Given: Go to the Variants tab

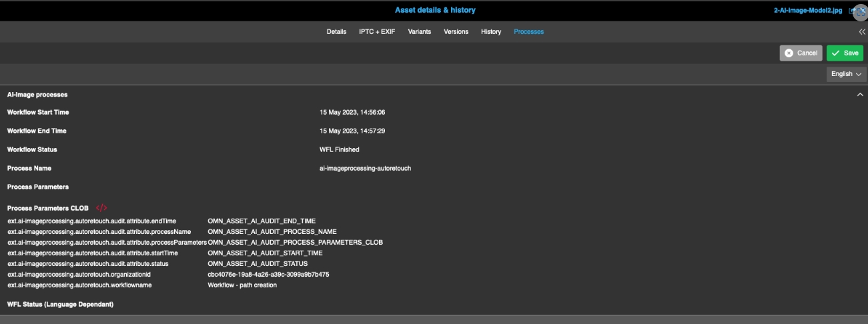Looking at the screenshot, I should [x=420, y=32].
